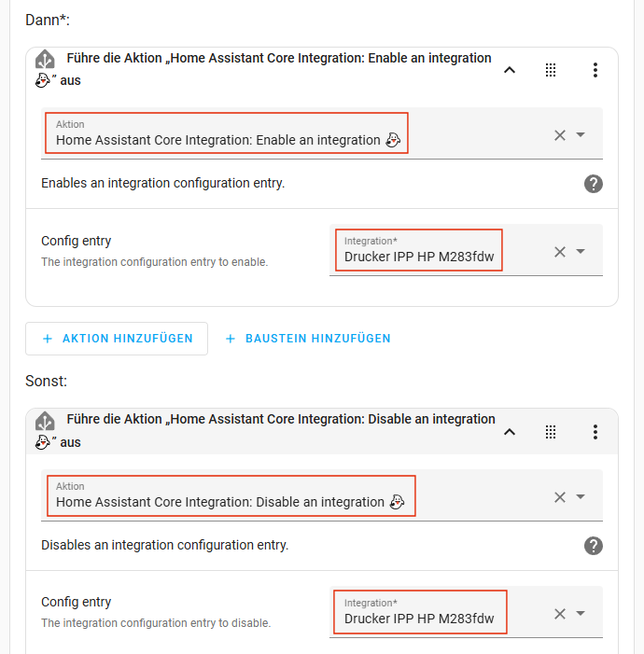Image resolution: width=644 pixels, height=654 pixels.
Task: Clear the integration in the disable config entry
Action: tap(560, 613)
